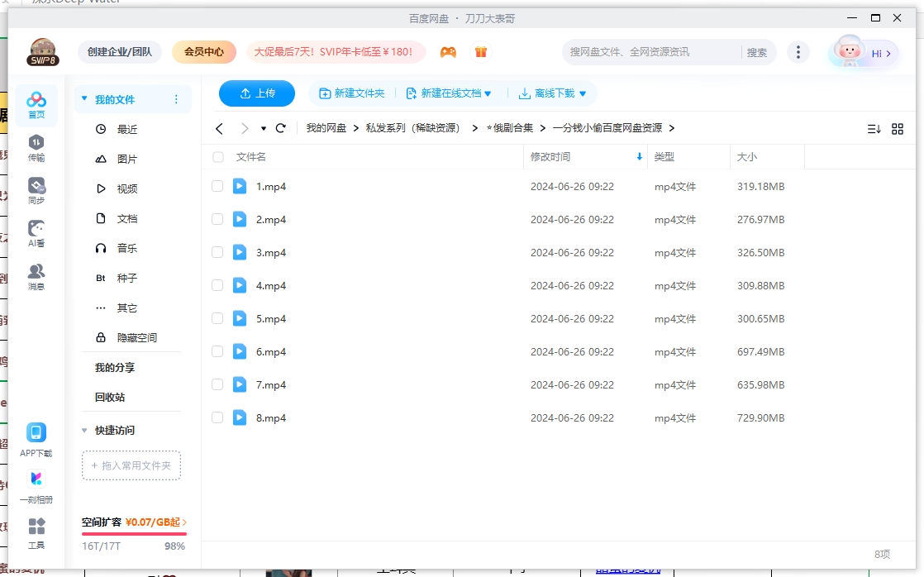
Task: Expand the 离线下载 dropdown menu
Action: pos(552,93)
